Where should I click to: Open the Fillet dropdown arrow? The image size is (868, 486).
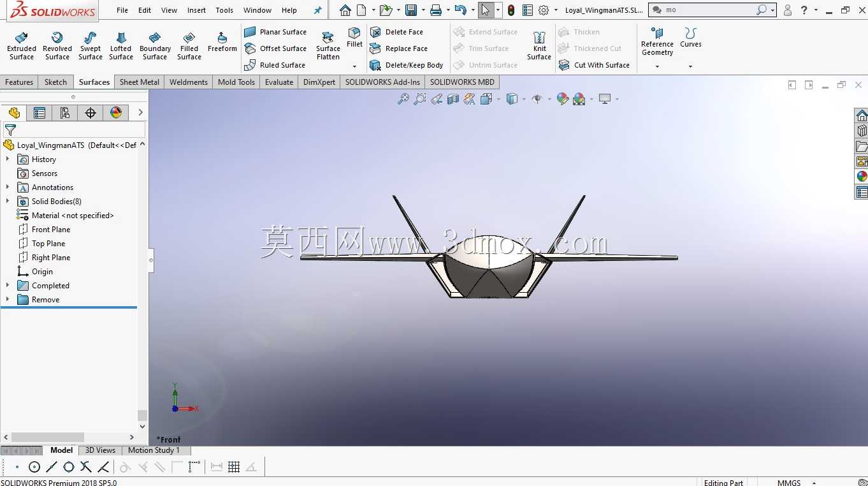355,66
